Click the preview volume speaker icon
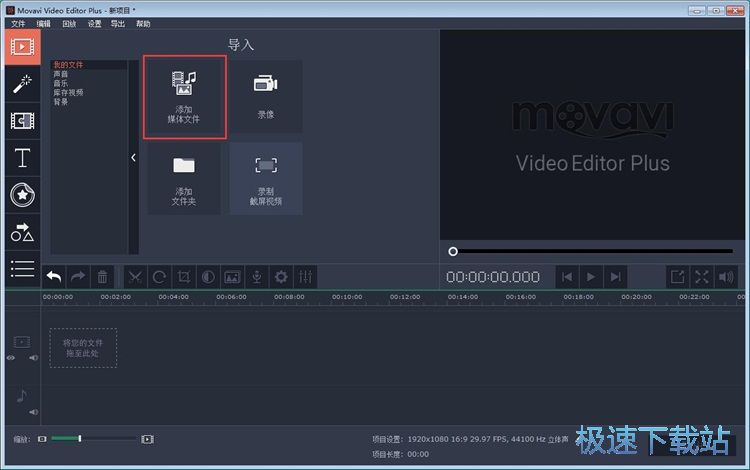The height and width of the screenshot is (470, 750). pos(726,277)
